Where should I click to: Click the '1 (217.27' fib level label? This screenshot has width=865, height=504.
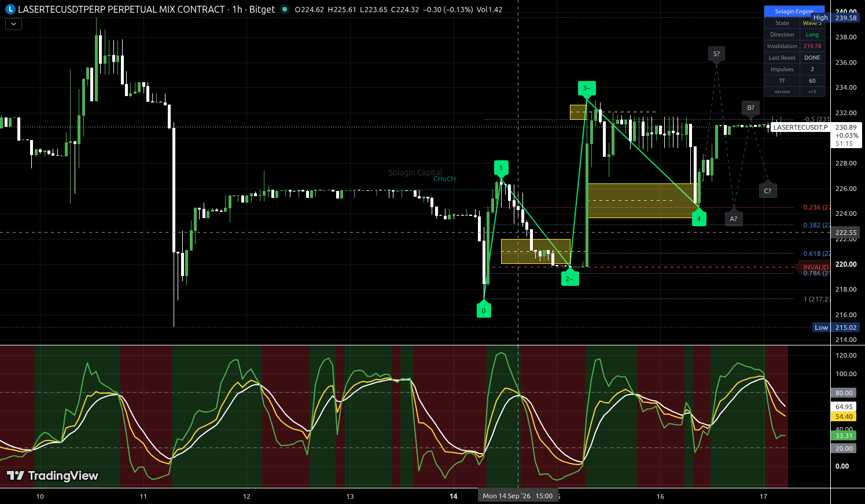(817, 299)
